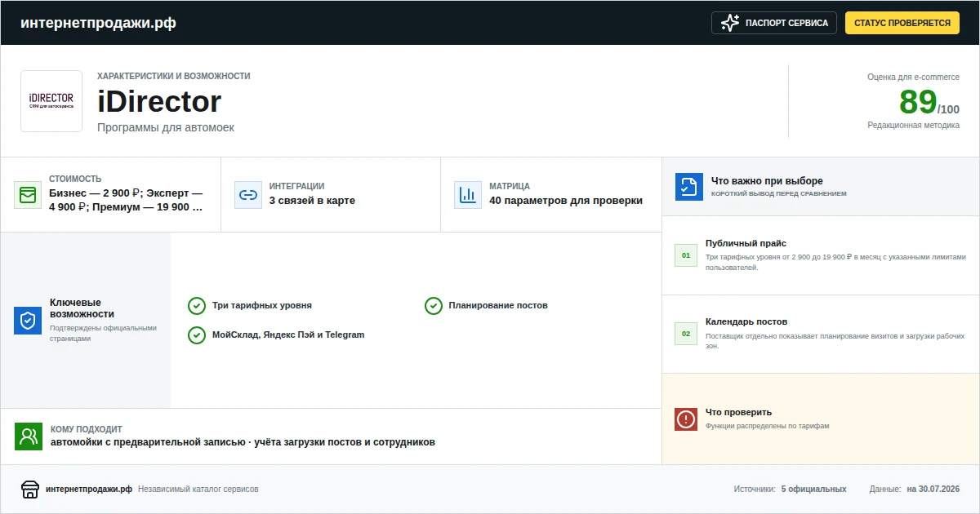Click the 40 параметров для проверки text
The width and height of the screenshot is (980, 514).
point(566,201)
